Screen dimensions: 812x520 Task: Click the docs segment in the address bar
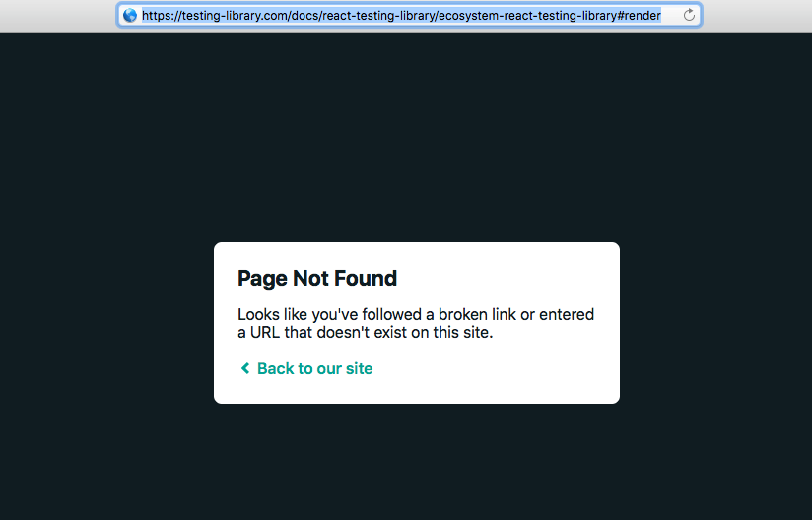tap(304, 16)
